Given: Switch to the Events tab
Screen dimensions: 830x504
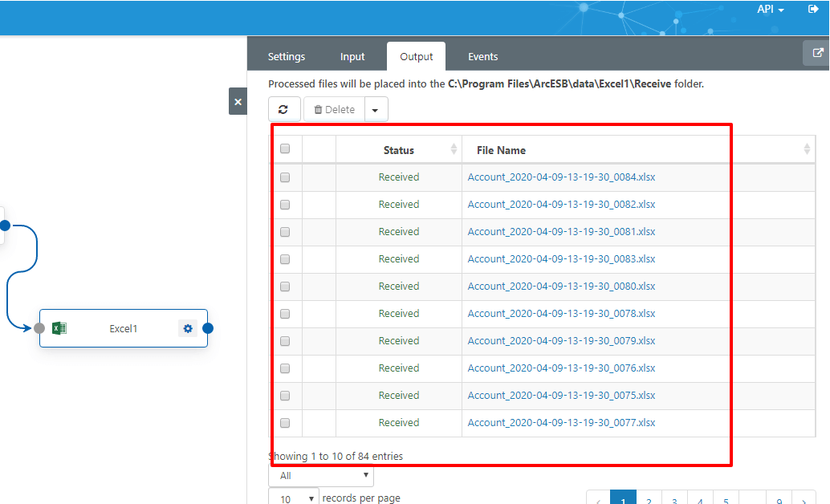Looking at the screenshot, I should (x=482, y=57).
